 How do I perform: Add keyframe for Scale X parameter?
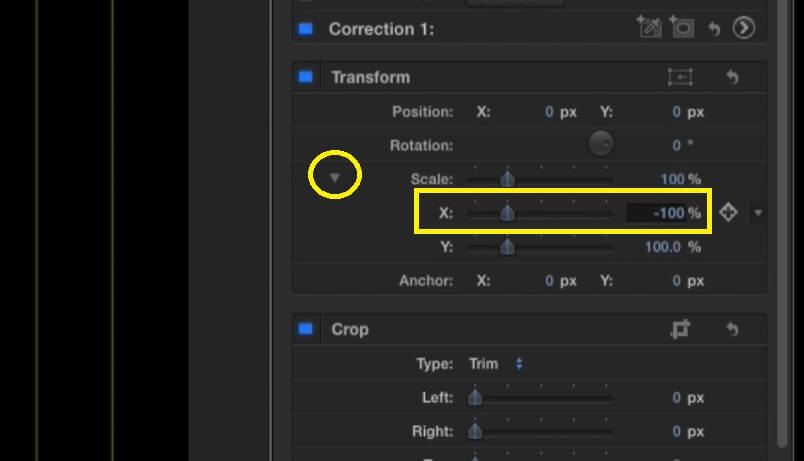728,212
